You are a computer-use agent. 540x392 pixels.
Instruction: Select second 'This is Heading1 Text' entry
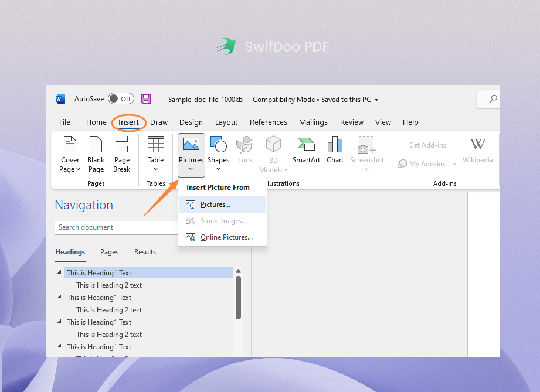(99, 298)
